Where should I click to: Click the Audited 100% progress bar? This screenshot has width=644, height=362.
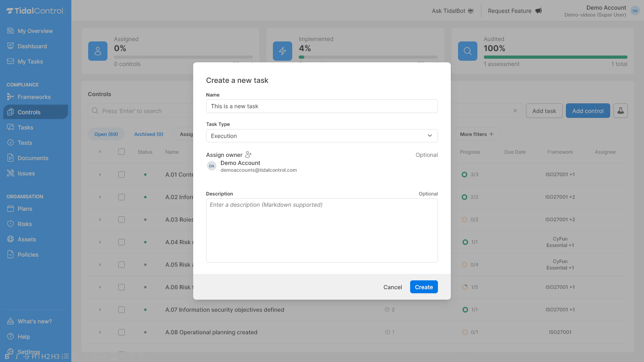point(555,57)
